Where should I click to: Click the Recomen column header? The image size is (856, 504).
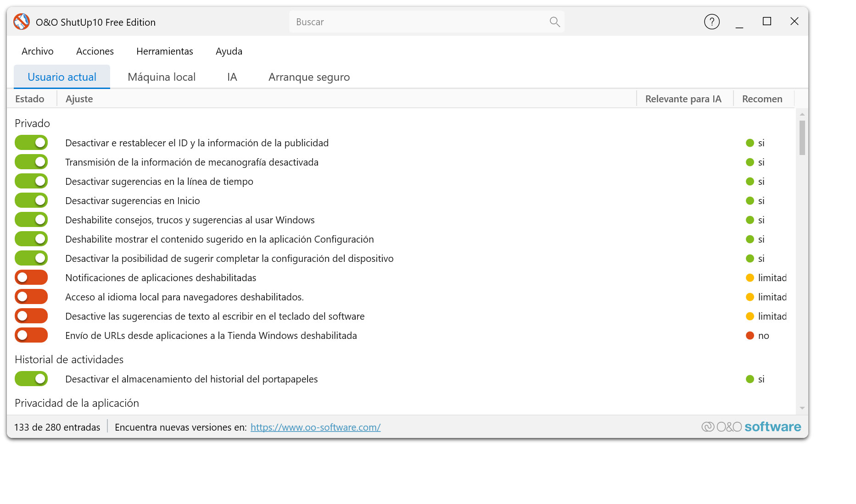coord(764,99)
